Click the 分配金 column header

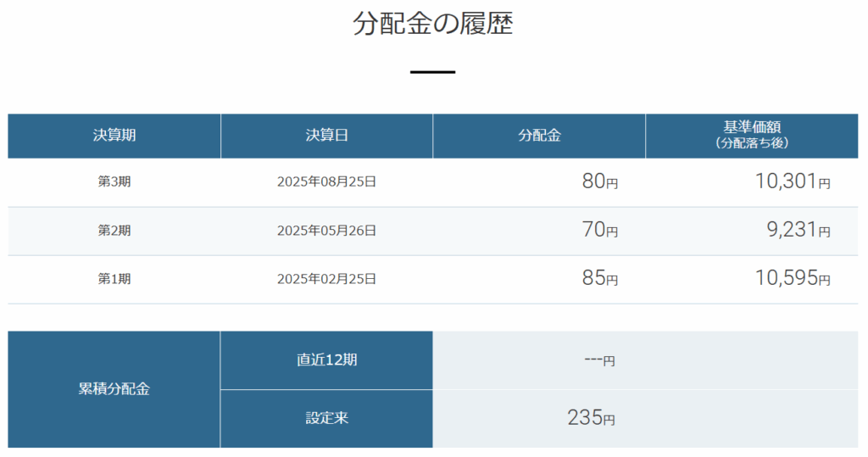point(539,136)
